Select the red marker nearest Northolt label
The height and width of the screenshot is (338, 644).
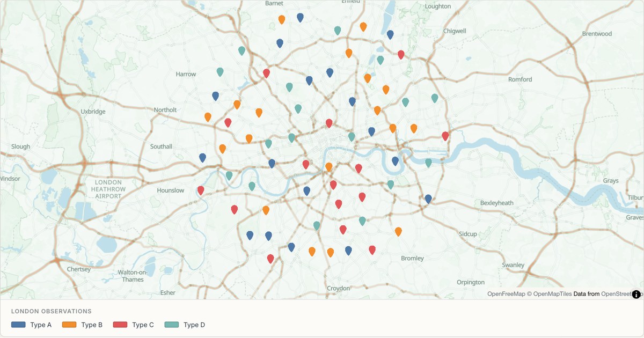(228, 123)
